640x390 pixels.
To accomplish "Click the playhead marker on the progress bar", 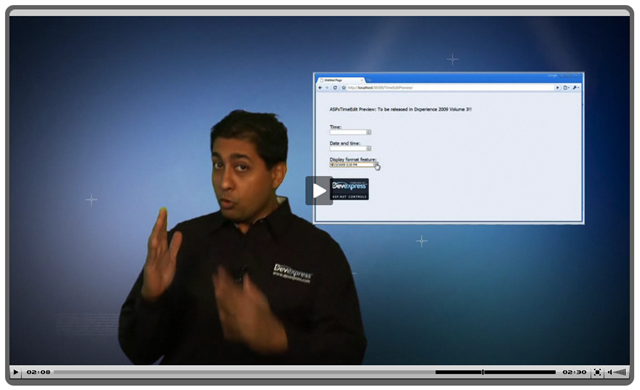I will tap(483, 372).
